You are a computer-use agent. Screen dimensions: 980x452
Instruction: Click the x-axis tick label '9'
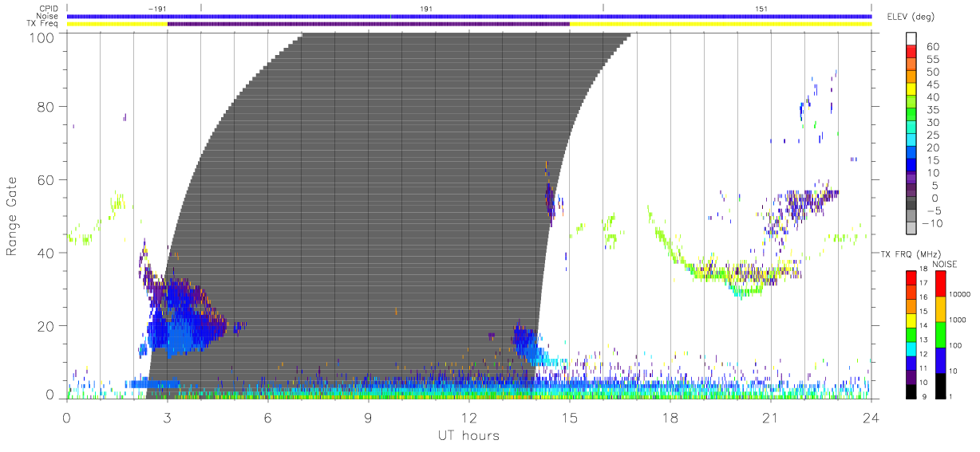[x=368, y=418]
